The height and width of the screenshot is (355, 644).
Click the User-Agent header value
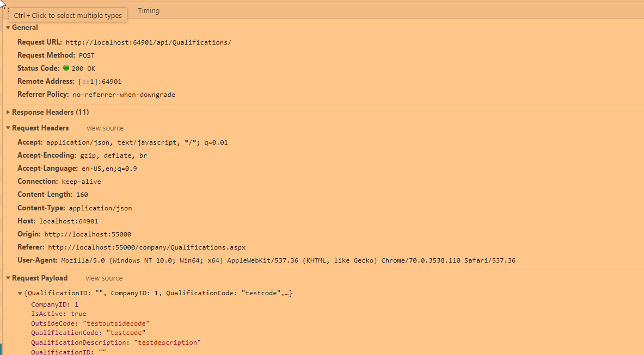pyautogui.click(x=288, y=261)
